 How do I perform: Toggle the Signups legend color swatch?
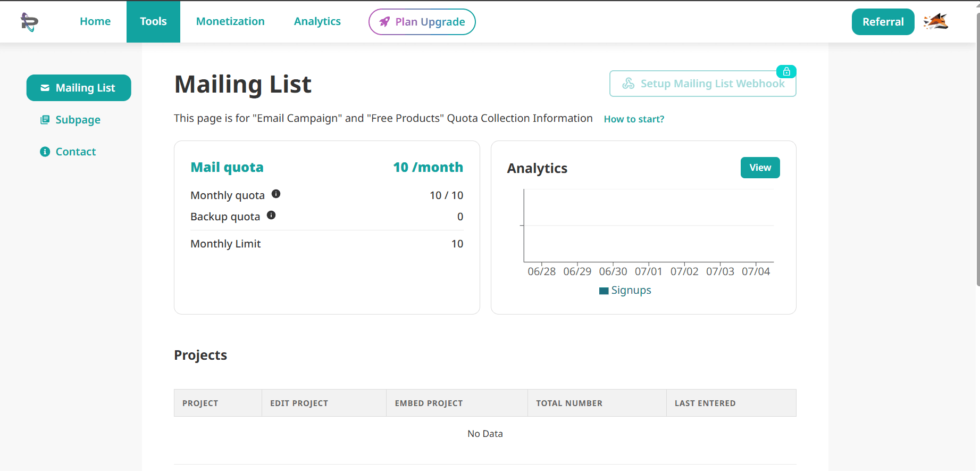point(604,291)
